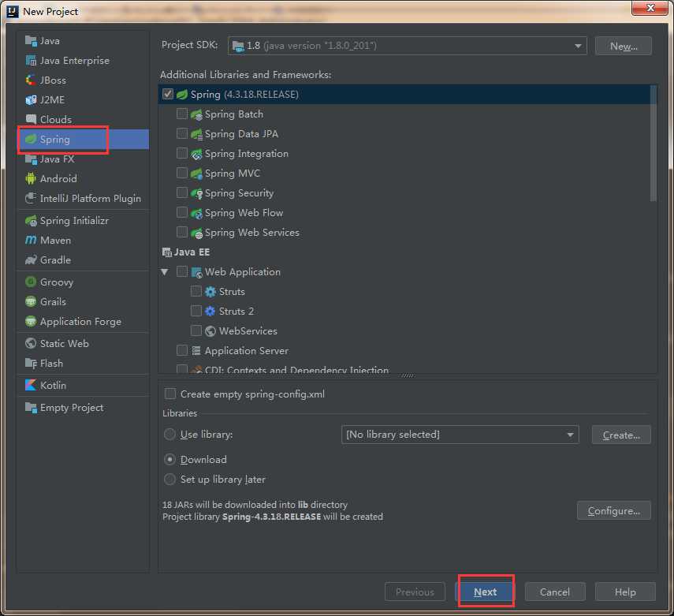
Task: Select the IntelliJ Platform Plugin icon
Action: 31,198
